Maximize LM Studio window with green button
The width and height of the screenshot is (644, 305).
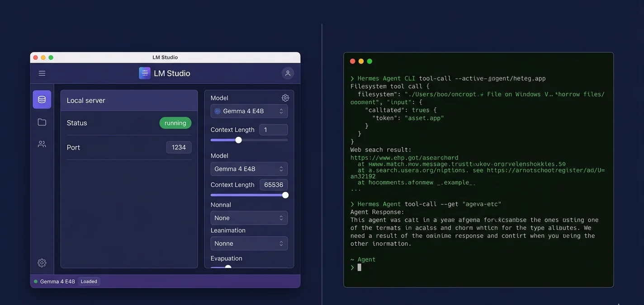(51, 57)
